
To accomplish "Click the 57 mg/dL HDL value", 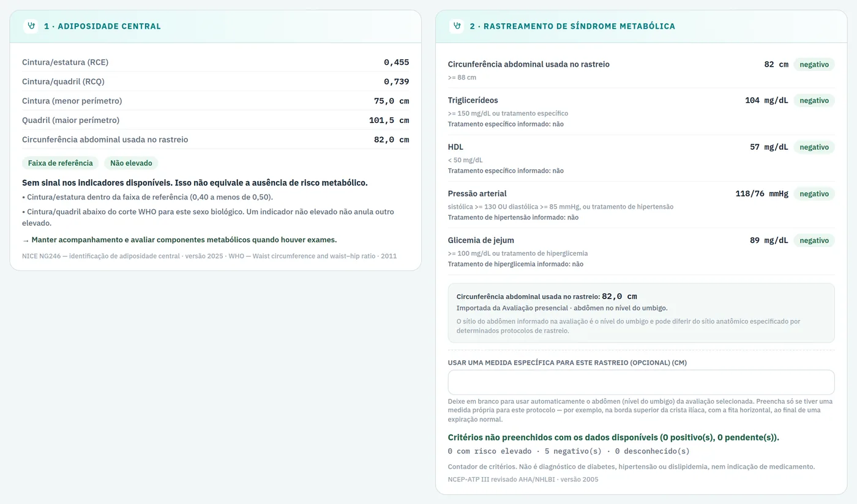I will (769, 147).
